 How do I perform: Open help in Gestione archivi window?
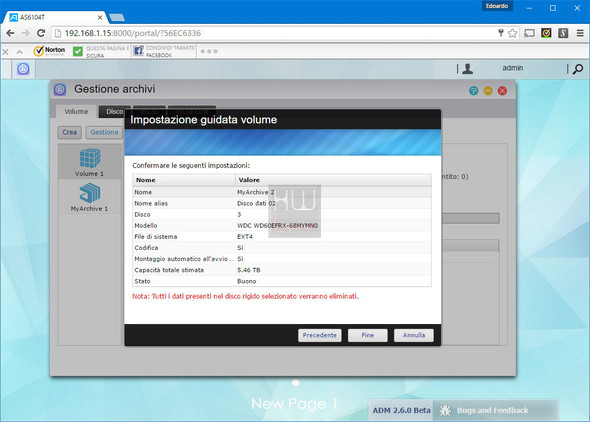point(473,91)
